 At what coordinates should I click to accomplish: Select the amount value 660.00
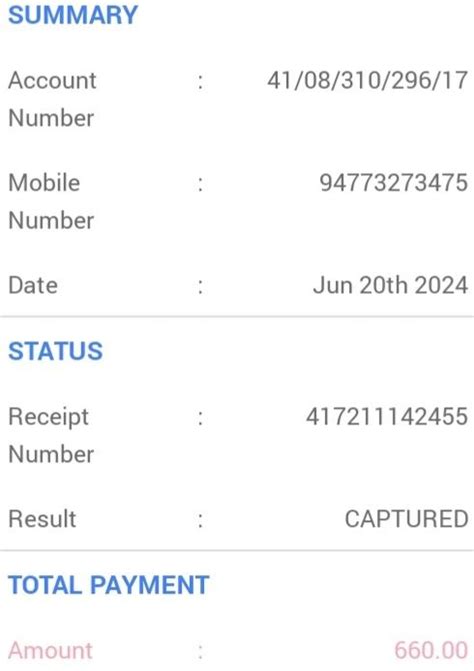[x=431, y=650]
